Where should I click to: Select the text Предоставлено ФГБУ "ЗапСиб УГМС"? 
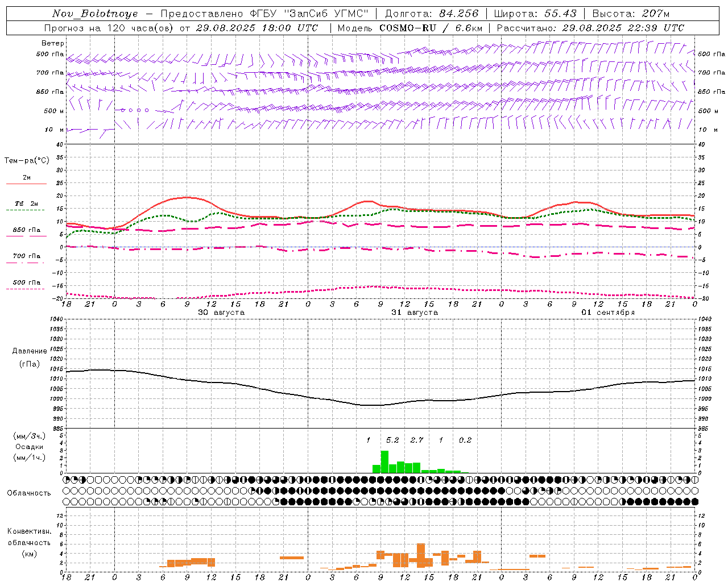pos(264,14)
